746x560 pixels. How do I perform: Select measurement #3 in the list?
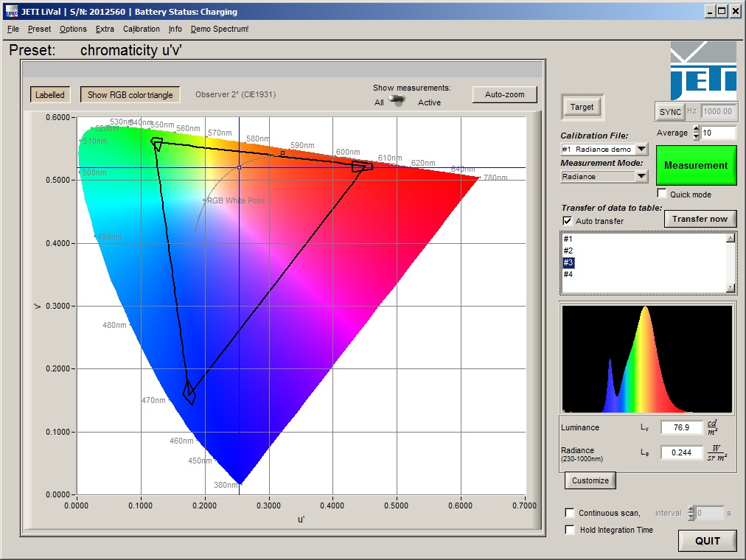[x=568, y=262]
